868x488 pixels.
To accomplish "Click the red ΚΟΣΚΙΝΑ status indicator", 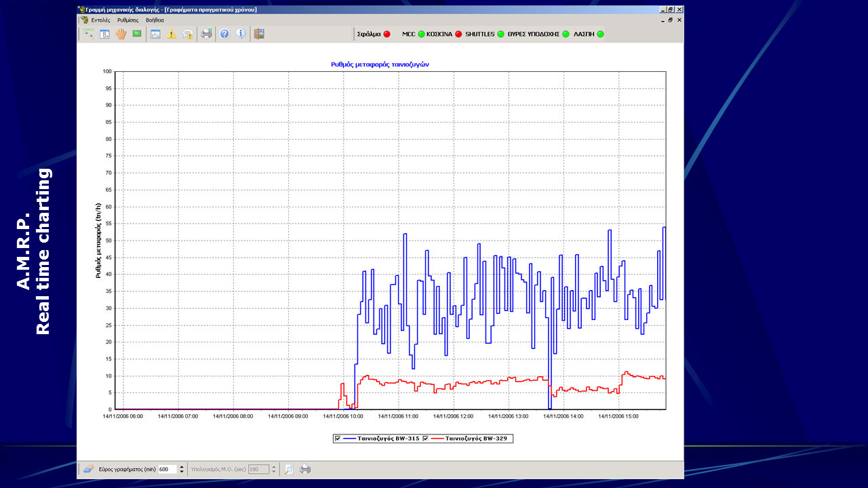I will (x=458, y=34).
